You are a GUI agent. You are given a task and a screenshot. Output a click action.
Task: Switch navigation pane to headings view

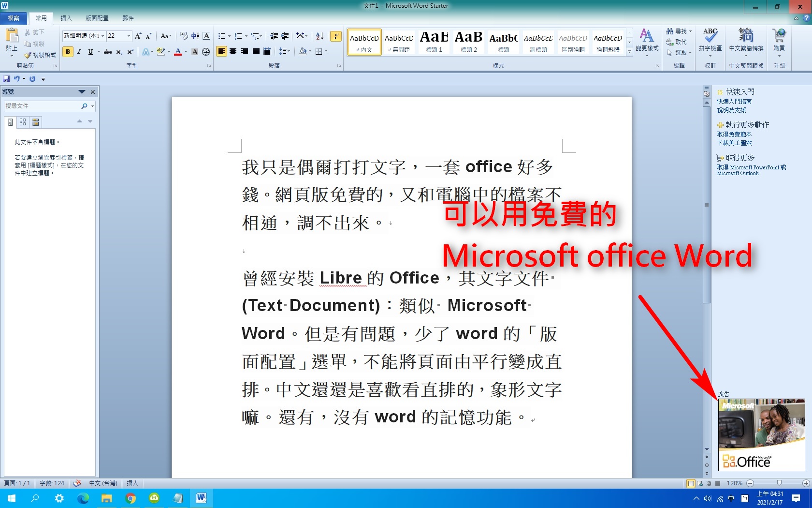(10, 122)
